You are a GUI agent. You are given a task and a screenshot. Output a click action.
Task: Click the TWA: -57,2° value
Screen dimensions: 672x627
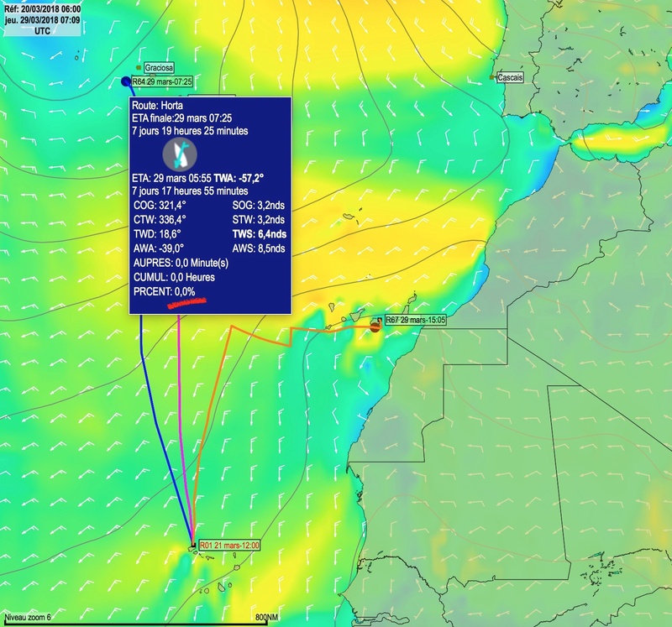239,178
